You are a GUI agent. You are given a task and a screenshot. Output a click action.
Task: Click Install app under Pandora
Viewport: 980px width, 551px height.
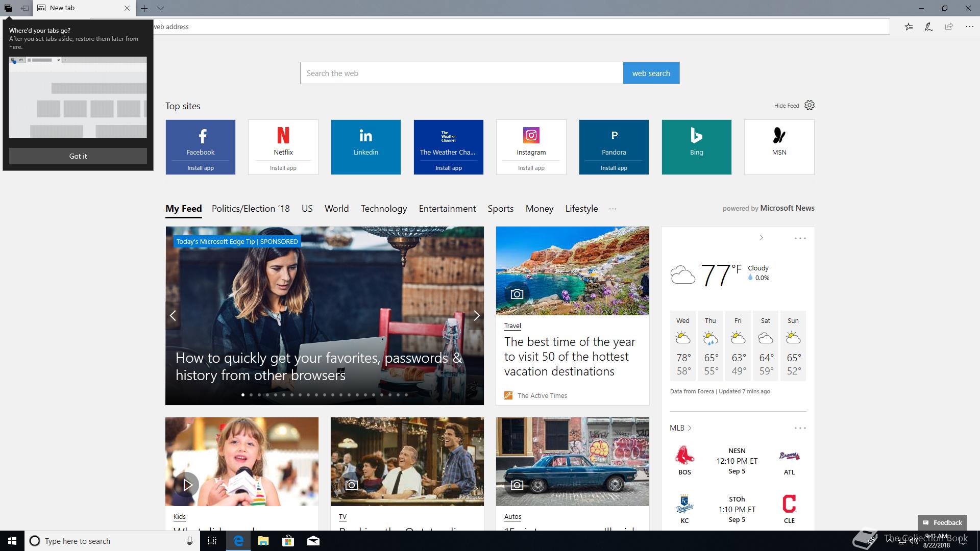[x=614, y=168]
